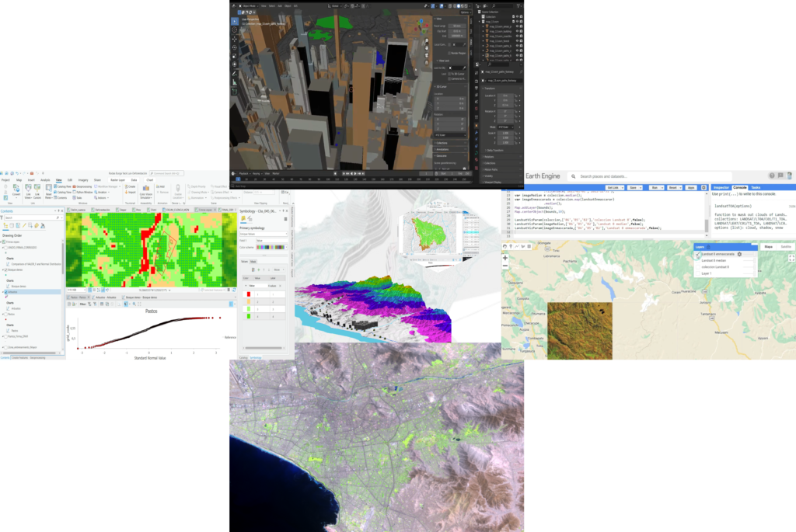Viewport: 796px width, 532px height.
Task: Enable the Landsat 8 median layer checkbox
Action: click(697, 261)
